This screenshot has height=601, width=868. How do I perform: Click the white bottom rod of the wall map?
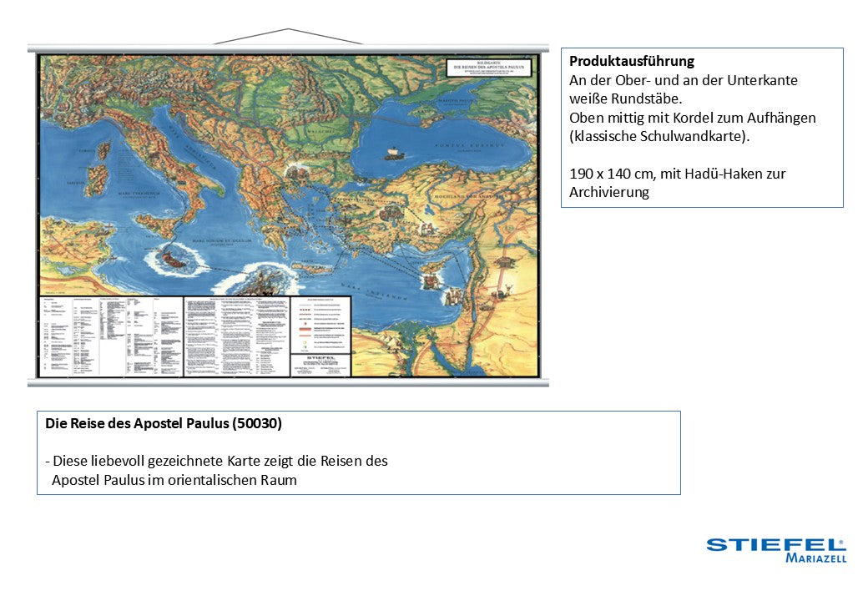pos(288,383)
